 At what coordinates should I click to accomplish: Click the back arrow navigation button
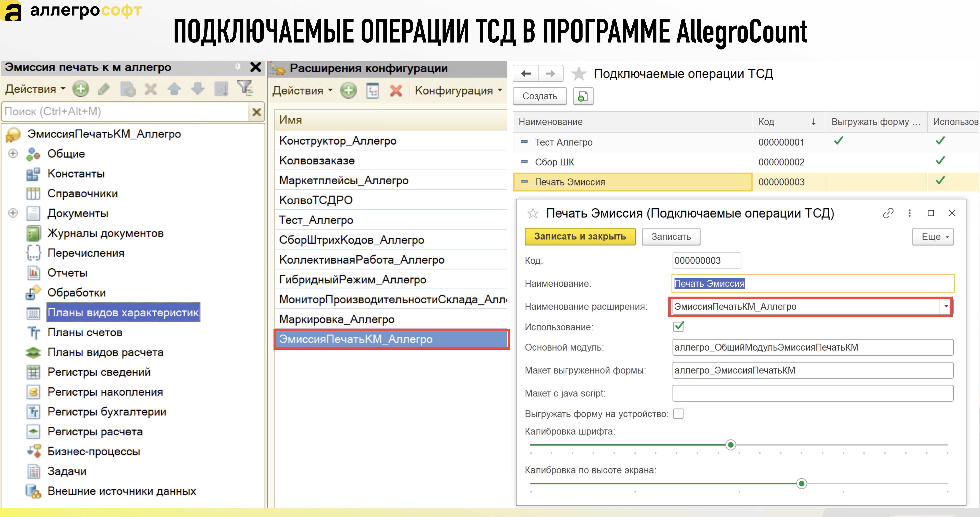click(x=526, y=74)
